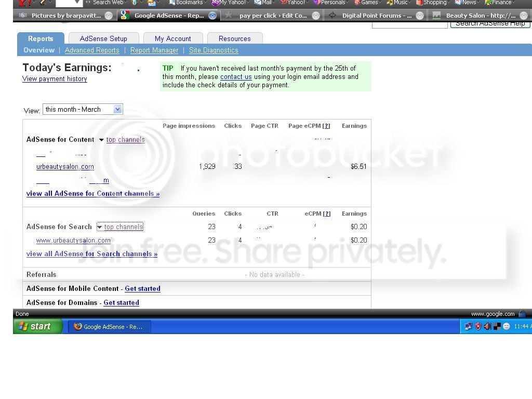Image resolution: width=532 pixels, height=399 pixels.
Task: Open the view month dropdown
Action: coord(83,109)
